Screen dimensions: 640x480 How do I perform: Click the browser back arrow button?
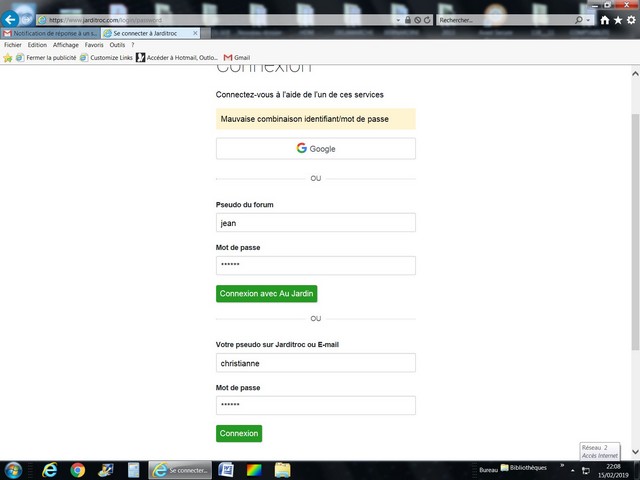coord(11,19)
